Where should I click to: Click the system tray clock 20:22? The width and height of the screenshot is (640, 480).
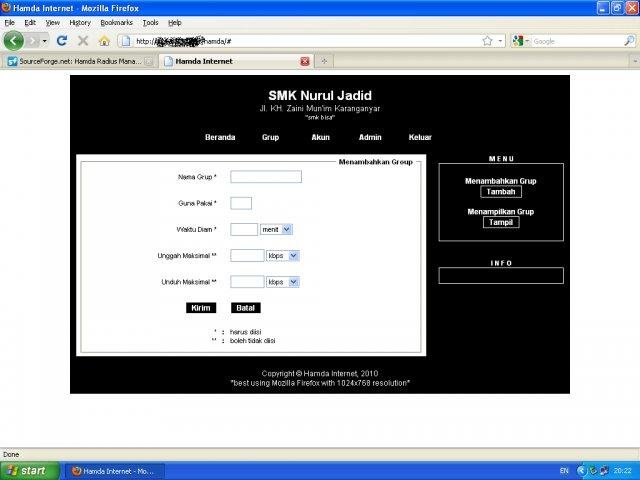pyautogui.click(x=622, y=471)
